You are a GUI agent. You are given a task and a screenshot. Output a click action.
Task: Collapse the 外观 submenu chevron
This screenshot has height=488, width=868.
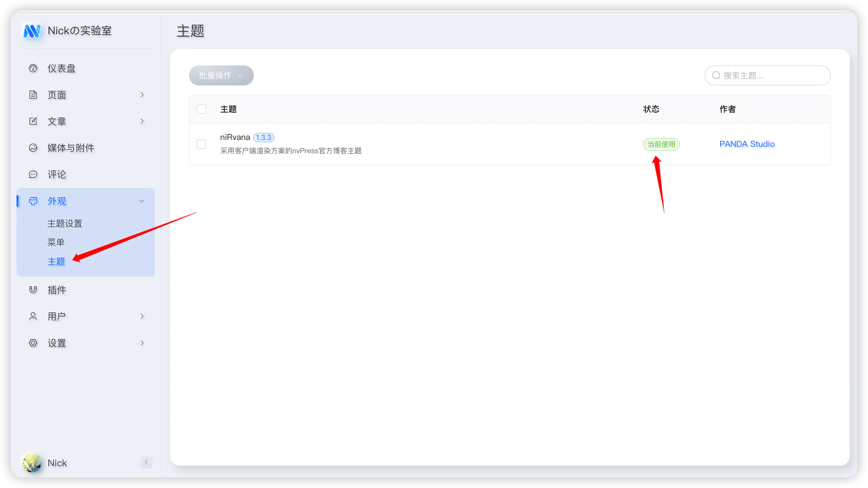click(142, 201)
